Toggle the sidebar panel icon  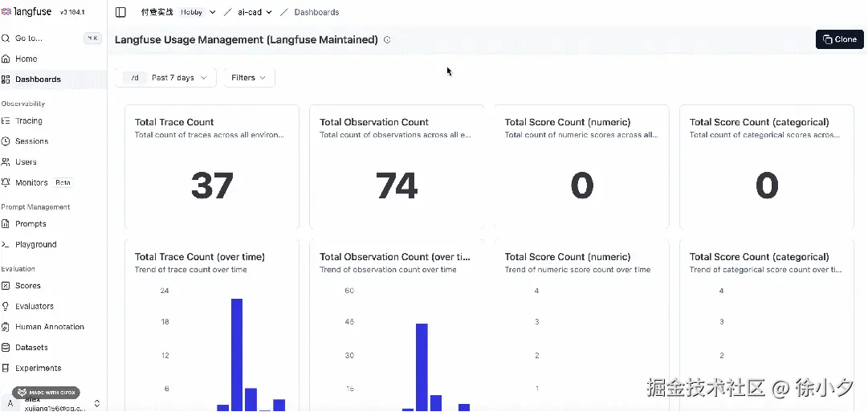point(120,12)
